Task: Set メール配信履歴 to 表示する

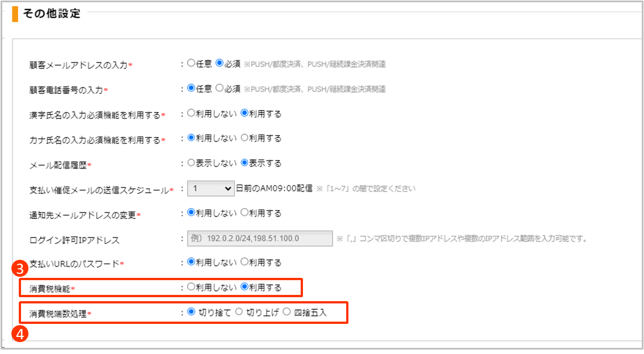Action: point(244,163)
